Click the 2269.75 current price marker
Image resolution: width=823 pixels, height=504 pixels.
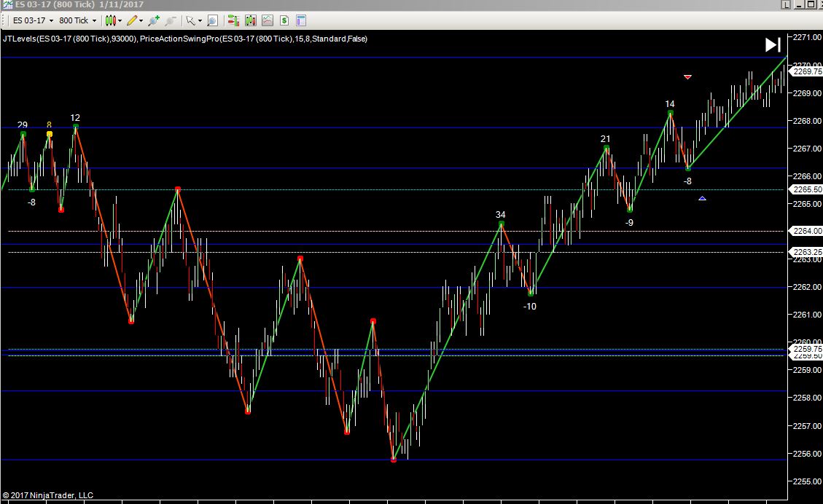click(x=806, y=71)
